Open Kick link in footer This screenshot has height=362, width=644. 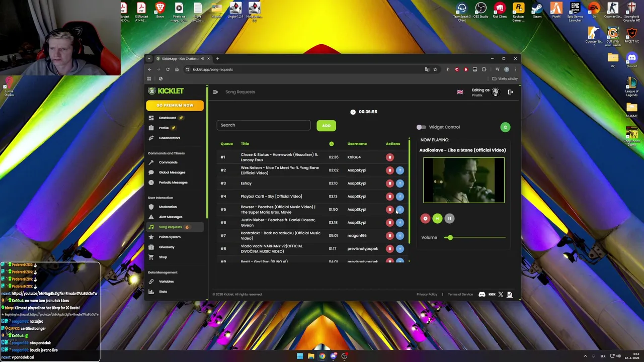point(492,295)
